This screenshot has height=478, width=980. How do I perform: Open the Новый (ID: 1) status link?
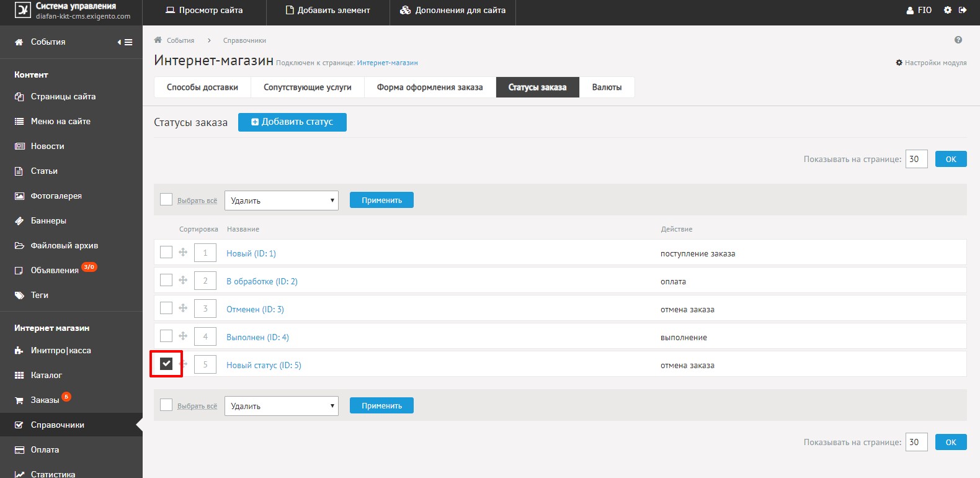click(x=251, y=253)
